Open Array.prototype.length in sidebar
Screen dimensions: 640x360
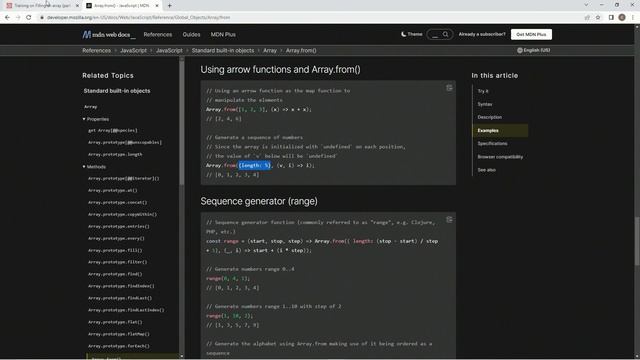(115, 155)
